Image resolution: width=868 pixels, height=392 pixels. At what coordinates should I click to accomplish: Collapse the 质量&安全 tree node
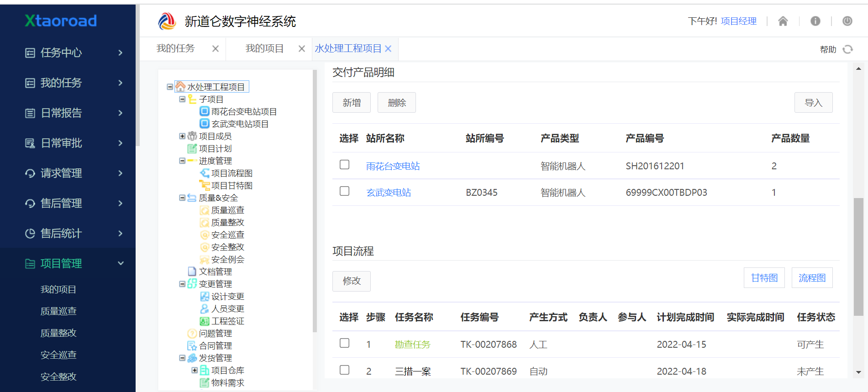click(182, 198)
